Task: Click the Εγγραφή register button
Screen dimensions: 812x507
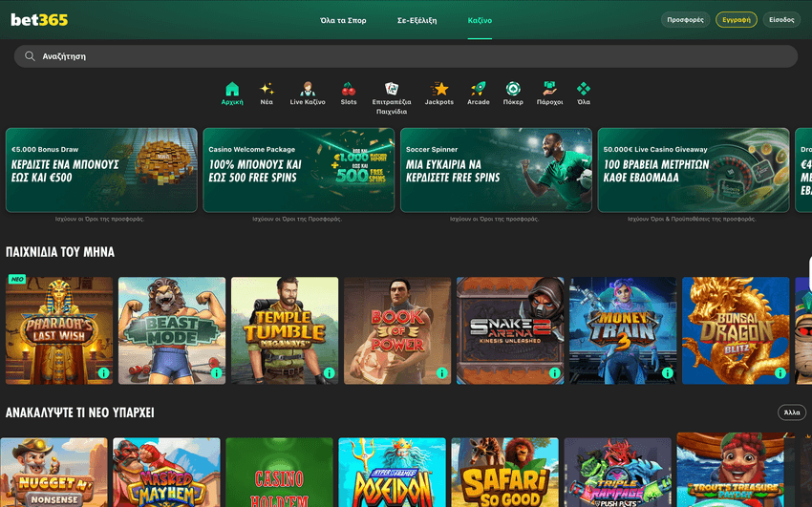Action: tap(737, 20)
